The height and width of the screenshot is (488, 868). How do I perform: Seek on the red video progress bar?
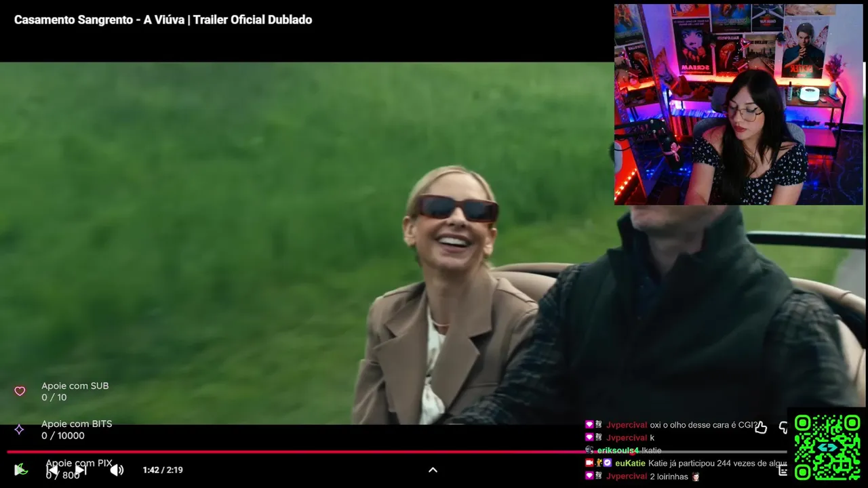397,451
